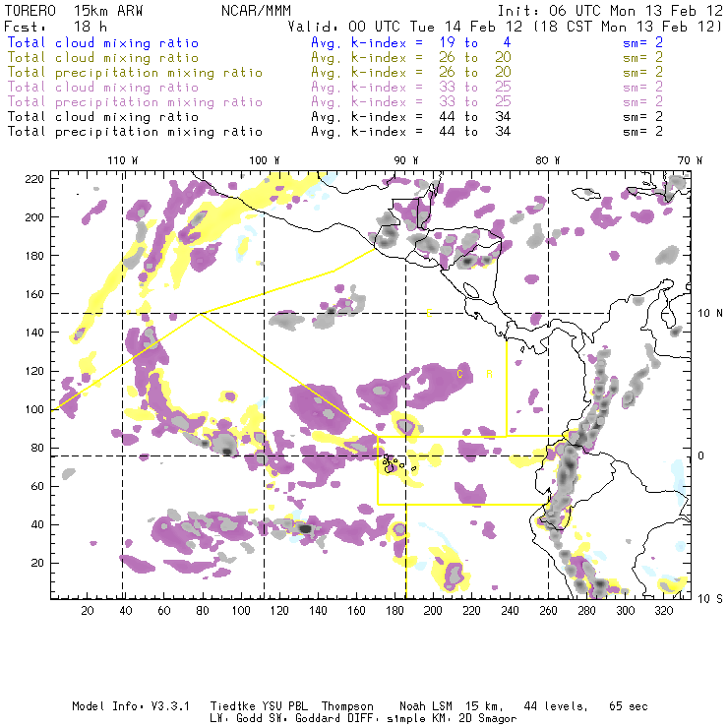Click the olive 'Total precipitation mixing ratio' legend entry
Viewport: 728px width, 728px height.
tap(135, 73)
